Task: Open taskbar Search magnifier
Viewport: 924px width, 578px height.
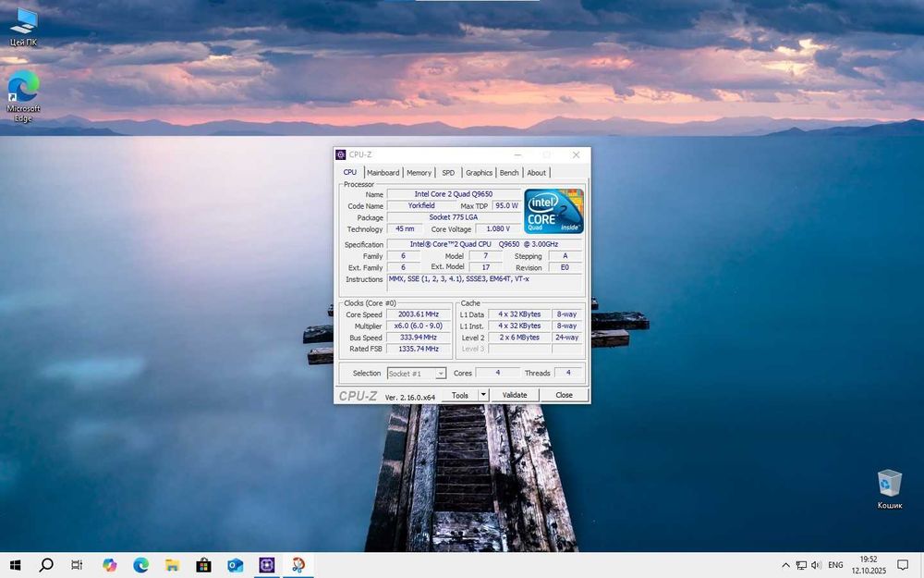Action: [46, 565]
